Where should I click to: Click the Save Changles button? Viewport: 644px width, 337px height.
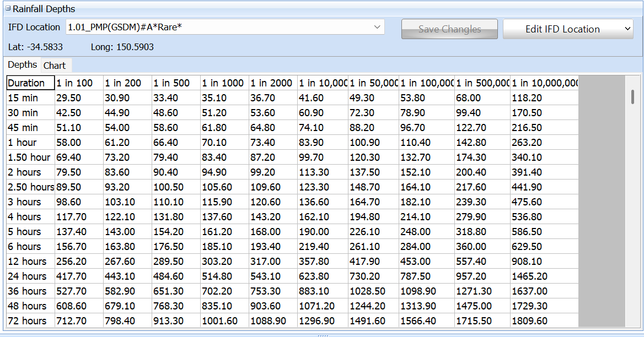click(x=449, y=29)
